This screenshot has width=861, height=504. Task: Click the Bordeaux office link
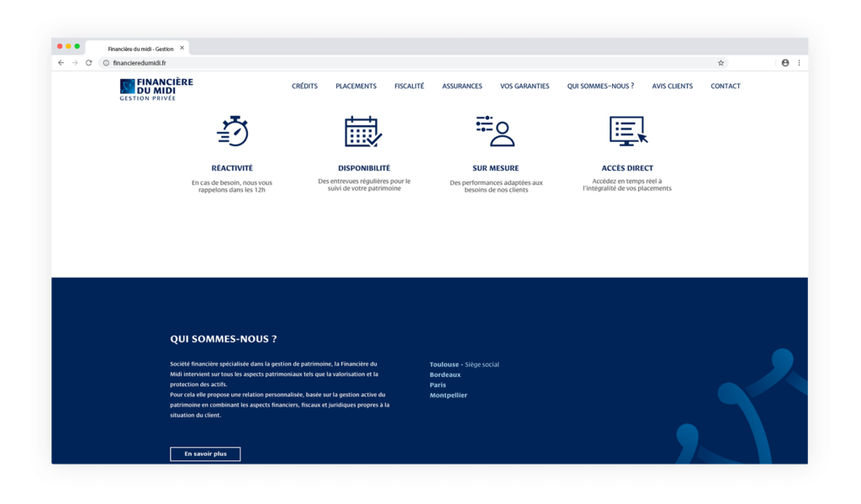click(446, 375)
